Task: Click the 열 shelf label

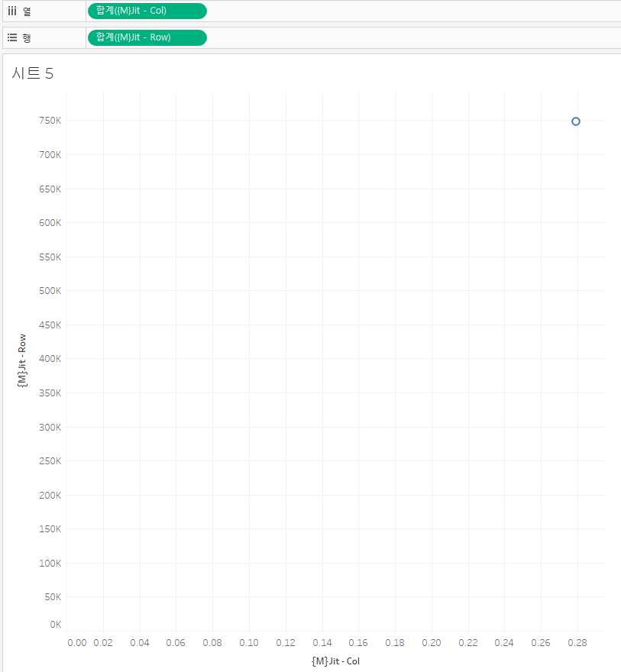Action: coord(27,11)
